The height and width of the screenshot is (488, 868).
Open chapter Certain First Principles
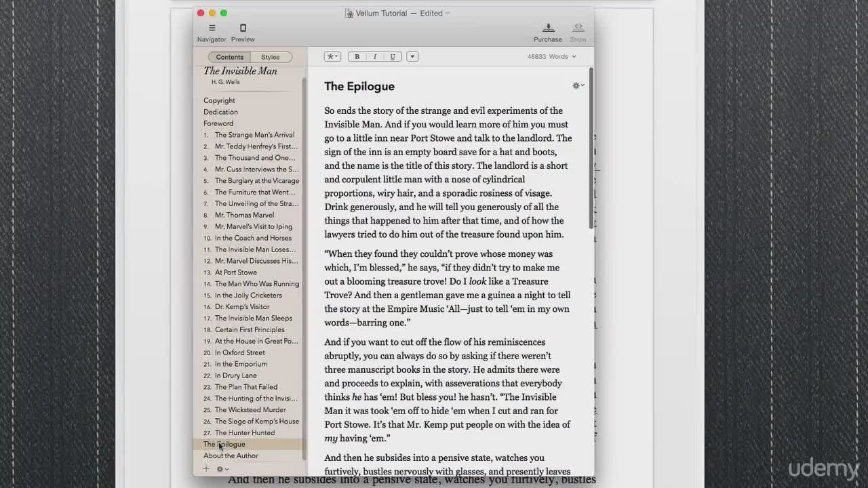pos(250,330)
